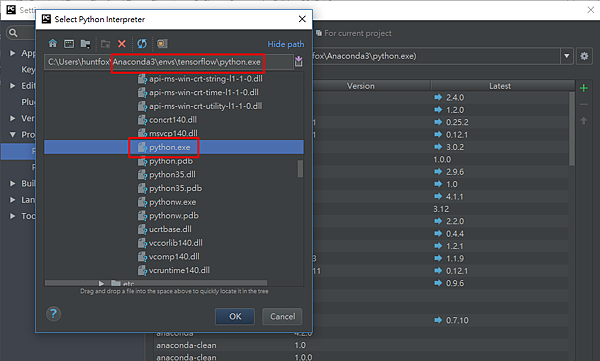
Task: Expand the etc folder in file tree
Action: click(101, 284)
